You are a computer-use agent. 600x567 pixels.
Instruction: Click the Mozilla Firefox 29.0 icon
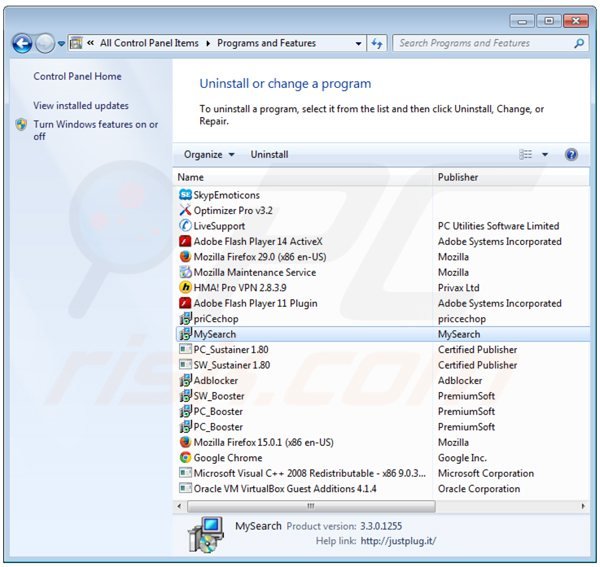pos(185,256)
